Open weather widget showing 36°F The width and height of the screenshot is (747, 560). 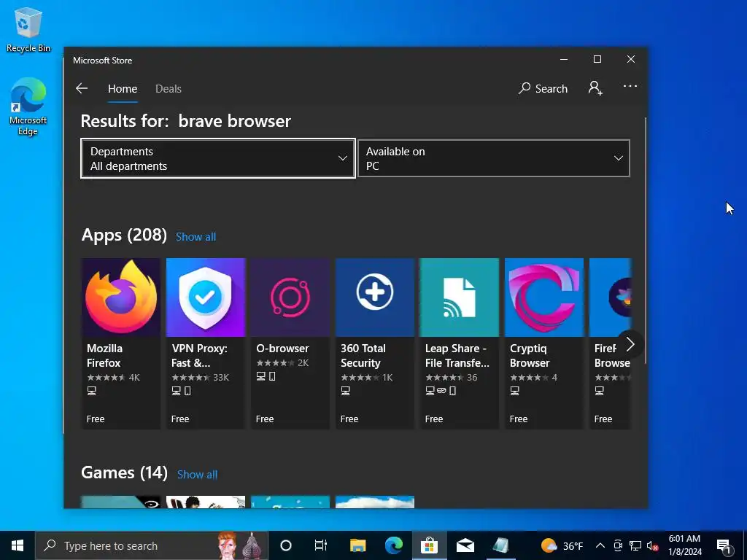tap(562, 545)
